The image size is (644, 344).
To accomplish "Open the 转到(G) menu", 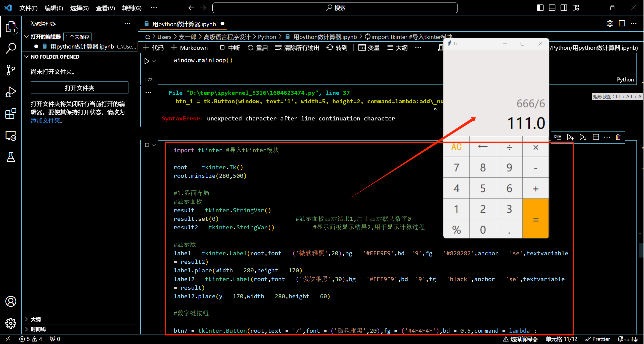I will coord(132,8).
